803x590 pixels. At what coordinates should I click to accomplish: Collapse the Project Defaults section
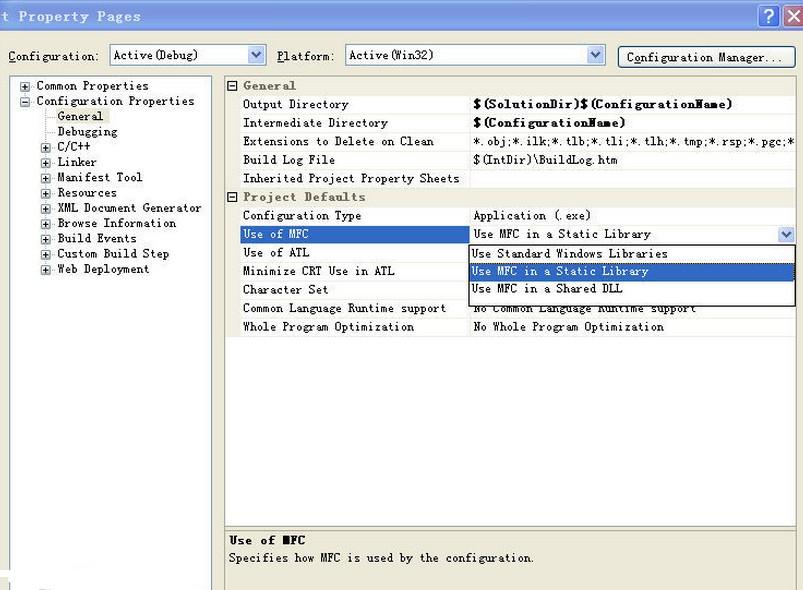232,197
